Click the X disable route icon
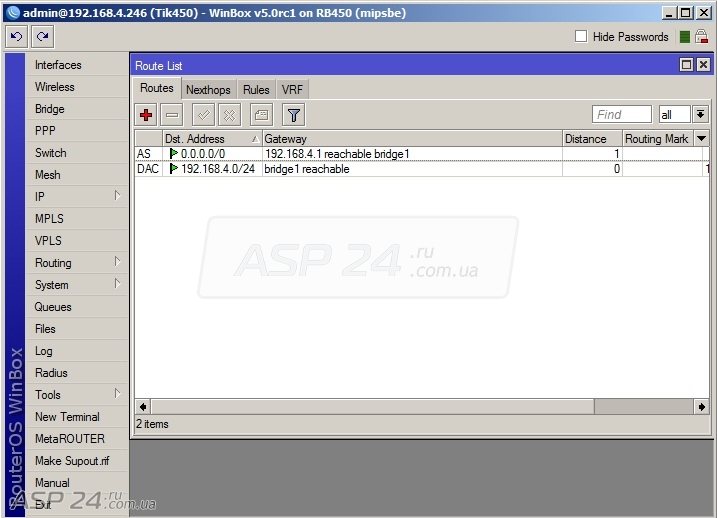Viewport: 717px width, 518px height. (230, 115)
